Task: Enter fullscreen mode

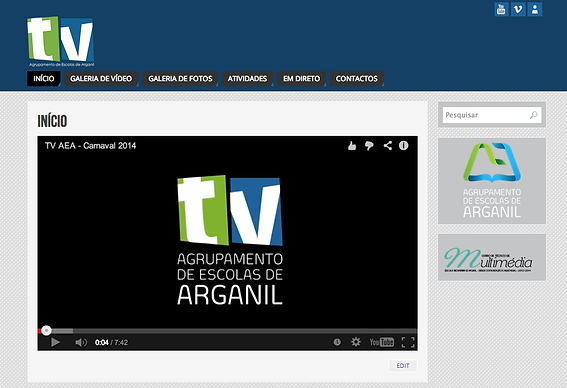Action: click(408, 342)
